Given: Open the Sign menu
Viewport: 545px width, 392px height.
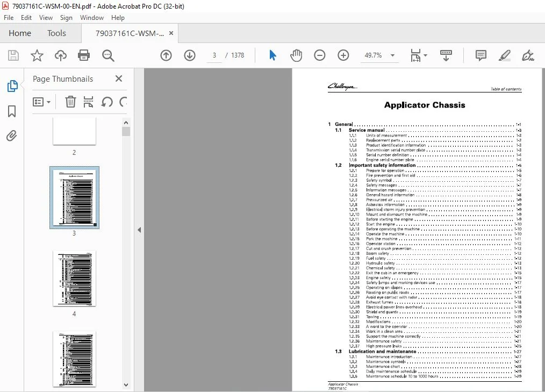Looking at the screenshot, I should click(x=66, y=18).
